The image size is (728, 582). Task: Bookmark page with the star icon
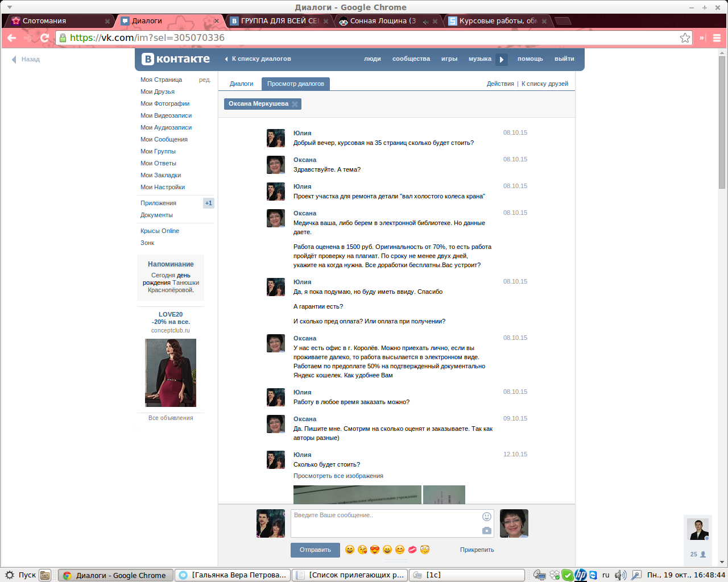click(x=685, y=38)
